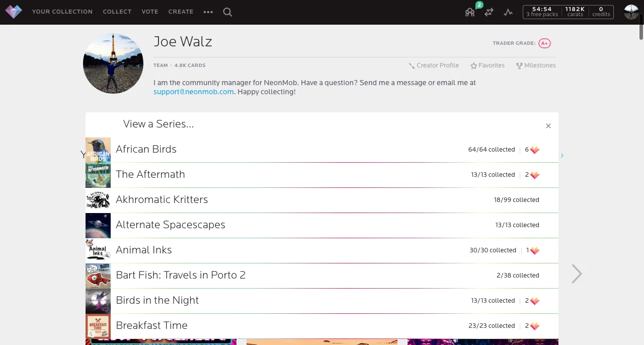
Task: Click The Aftermath thumbnail
Action: (98, 175)
